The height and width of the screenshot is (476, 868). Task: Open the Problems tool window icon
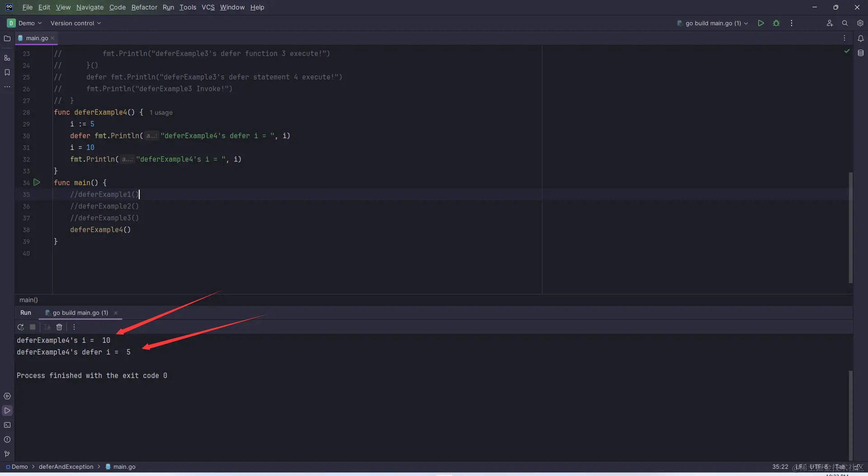tap(7, 439)
